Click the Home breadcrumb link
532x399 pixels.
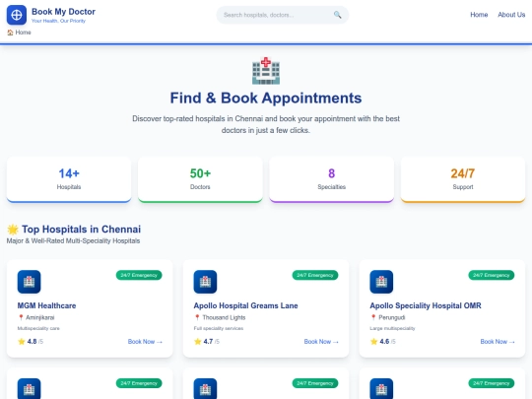click(x=23, y=33)
